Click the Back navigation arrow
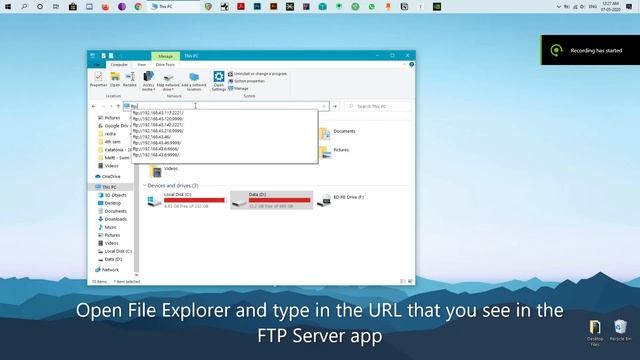 (x=94, y=107)
